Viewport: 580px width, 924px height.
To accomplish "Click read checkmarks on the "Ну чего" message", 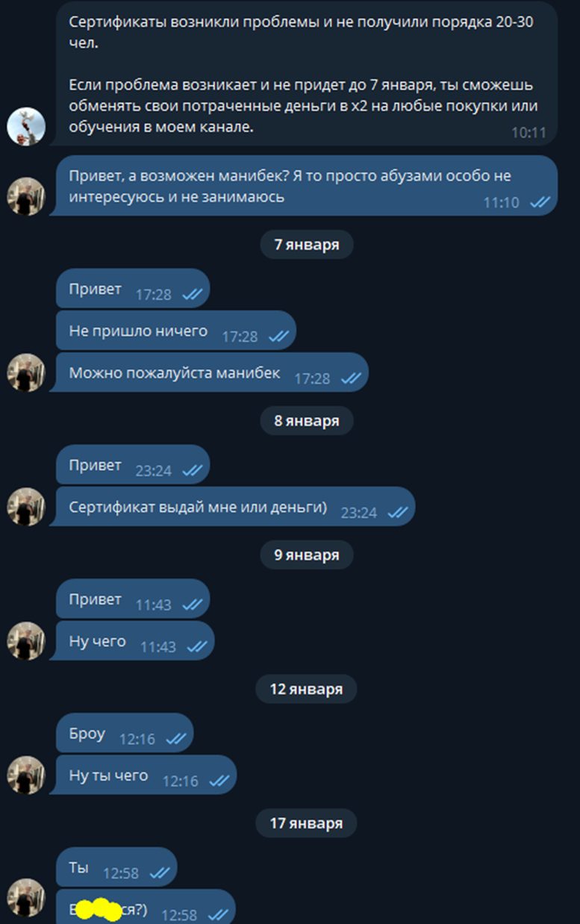I will (197, 646).
